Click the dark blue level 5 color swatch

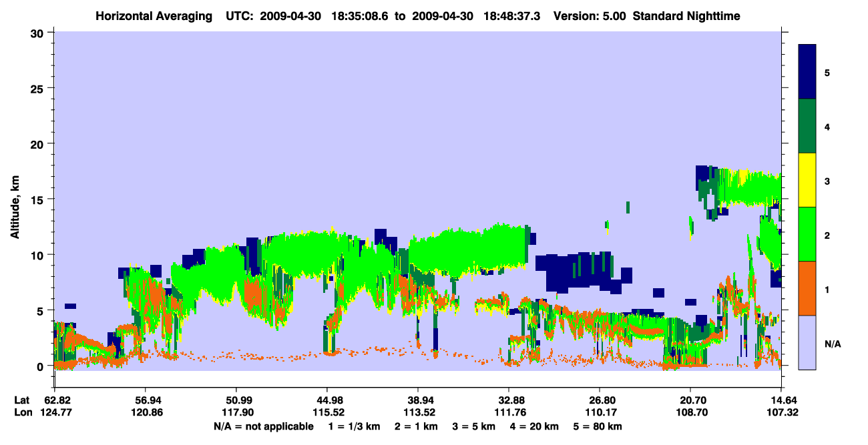click(x=807, y=72)
